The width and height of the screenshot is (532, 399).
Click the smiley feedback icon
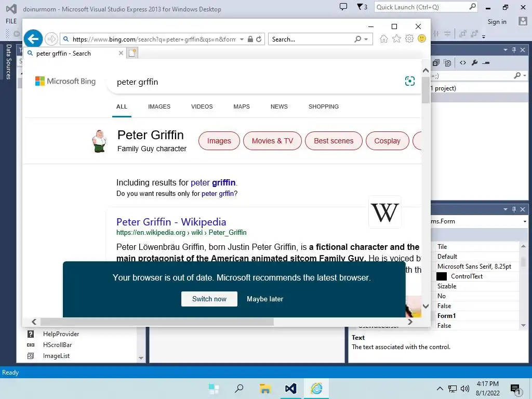(422, 38)
